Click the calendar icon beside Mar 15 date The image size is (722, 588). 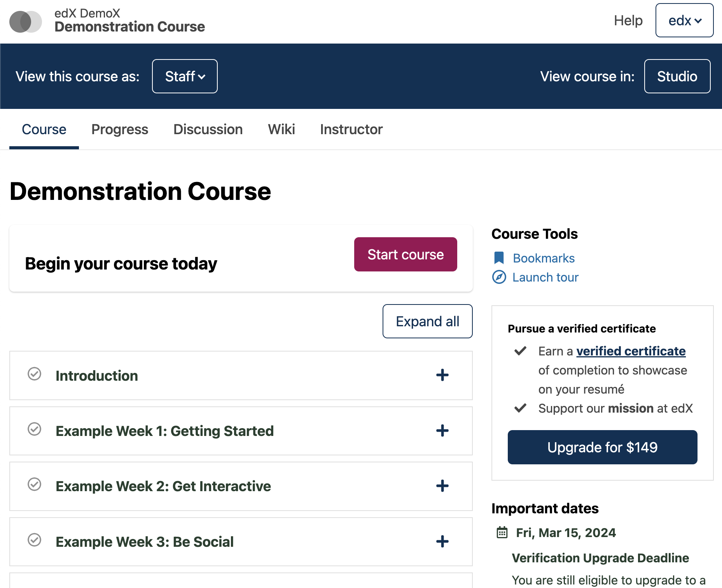click(503, 532)
